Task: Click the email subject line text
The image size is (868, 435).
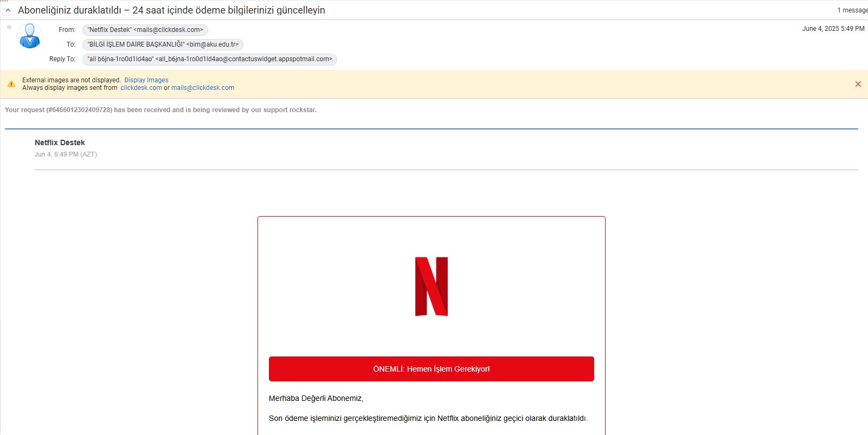Action: (x=171, y=10)
